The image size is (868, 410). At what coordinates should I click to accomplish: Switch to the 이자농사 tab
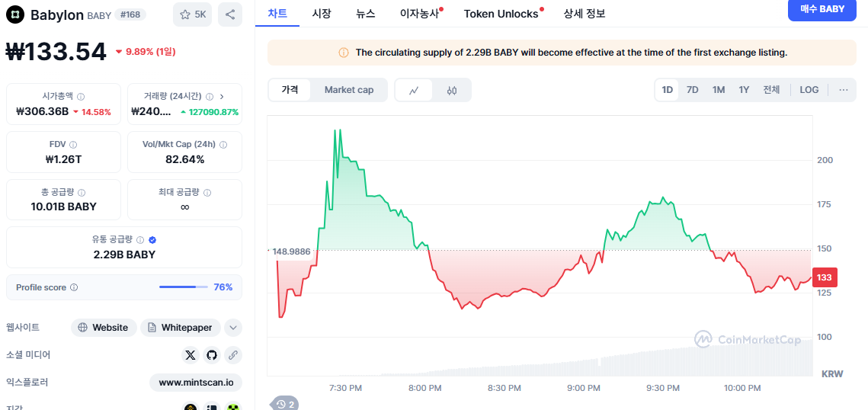coord(421,13)
